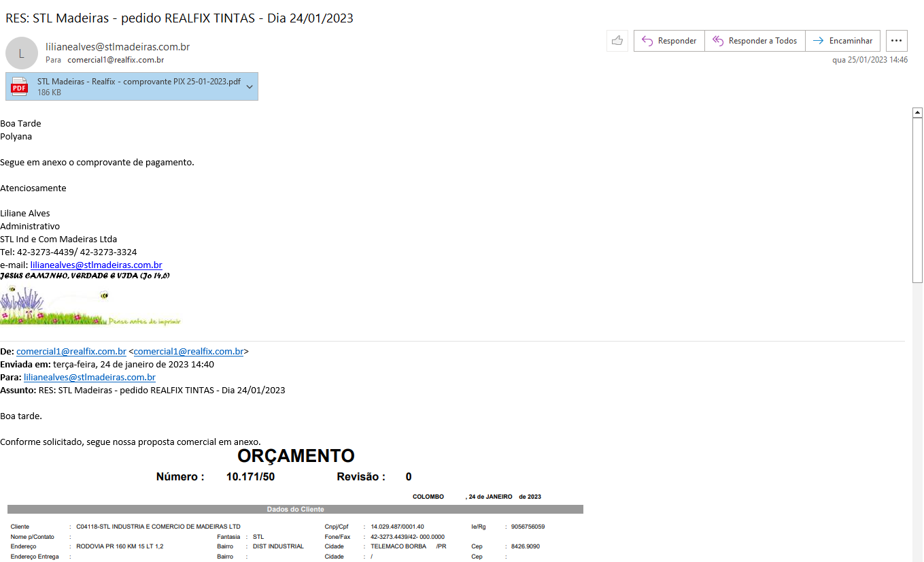
Task: Click the email subject title text
Action: click(x=179, y=18)
